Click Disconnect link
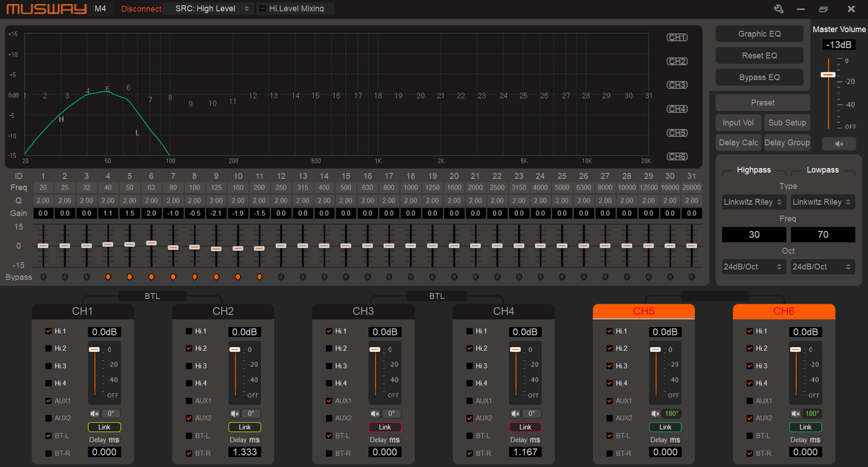Image resolution: width=868 pixels, height=467 pixels. tap(141, 9)
